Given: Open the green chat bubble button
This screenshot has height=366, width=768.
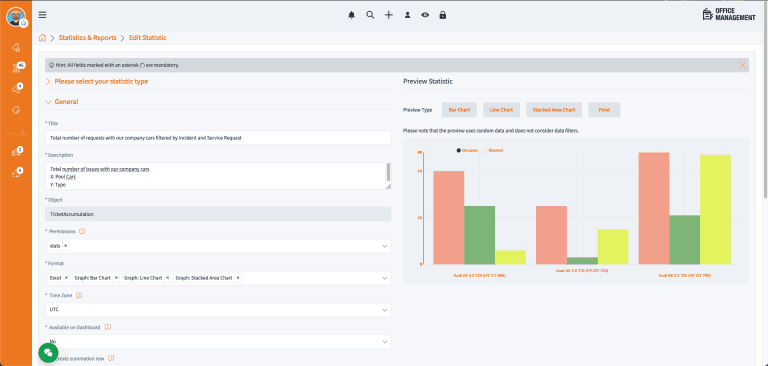Looking at the screenshot, I should click(x=48, y=352).
